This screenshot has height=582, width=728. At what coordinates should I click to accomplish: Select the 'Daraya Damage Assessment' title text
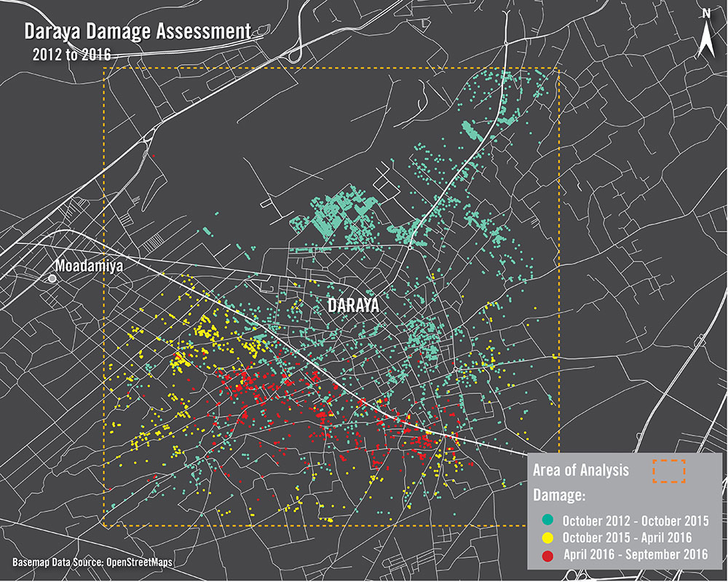[x=138, y=31]
